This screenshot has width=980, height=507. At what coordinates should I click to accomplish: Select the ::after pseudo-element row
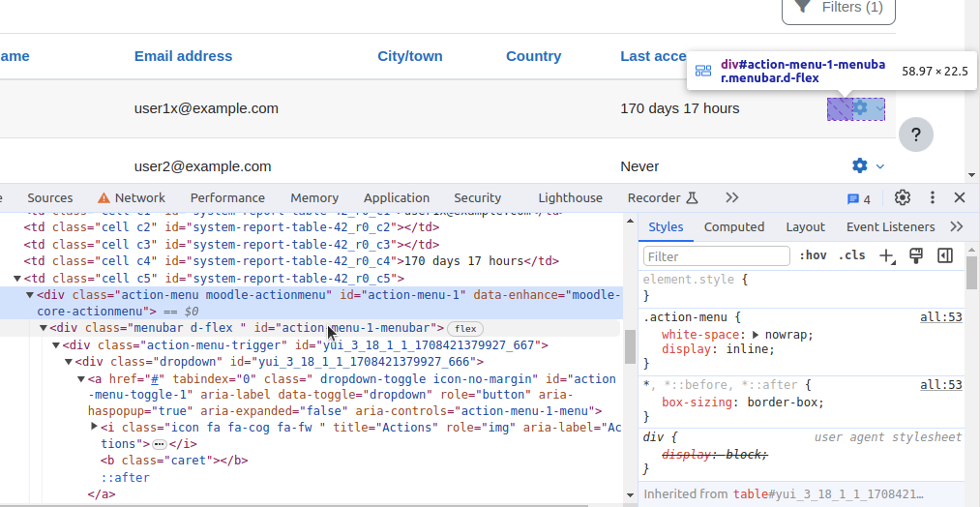click(x=126, y=478)
